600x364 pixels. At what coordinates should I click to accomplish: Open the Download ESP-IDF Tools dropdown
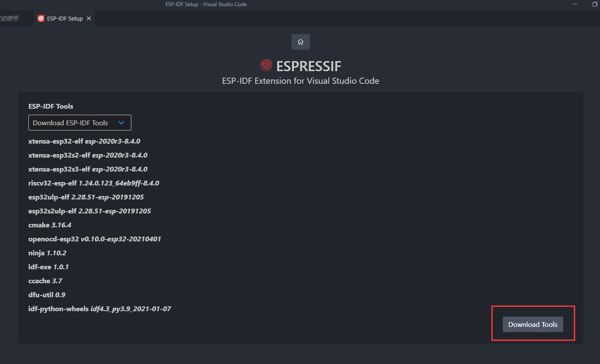tap(80, 123)
